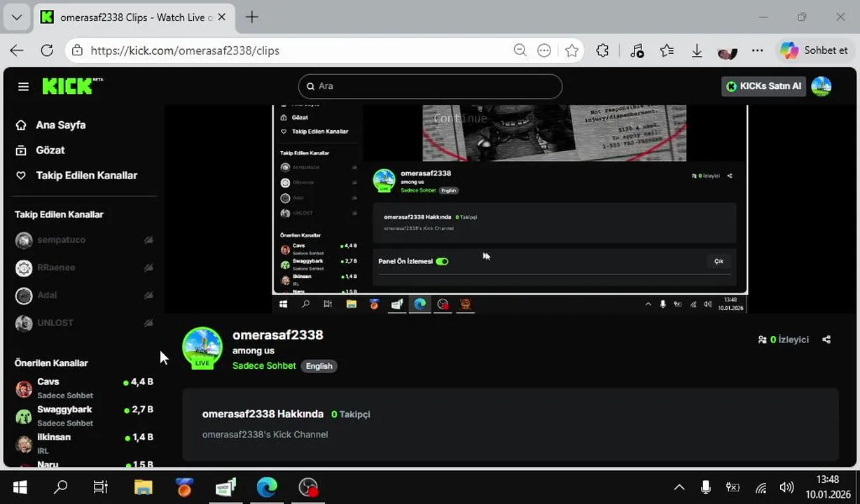Open Task View on taskbar
This screenshot has width=860, height=504.
tap(101, 487)
